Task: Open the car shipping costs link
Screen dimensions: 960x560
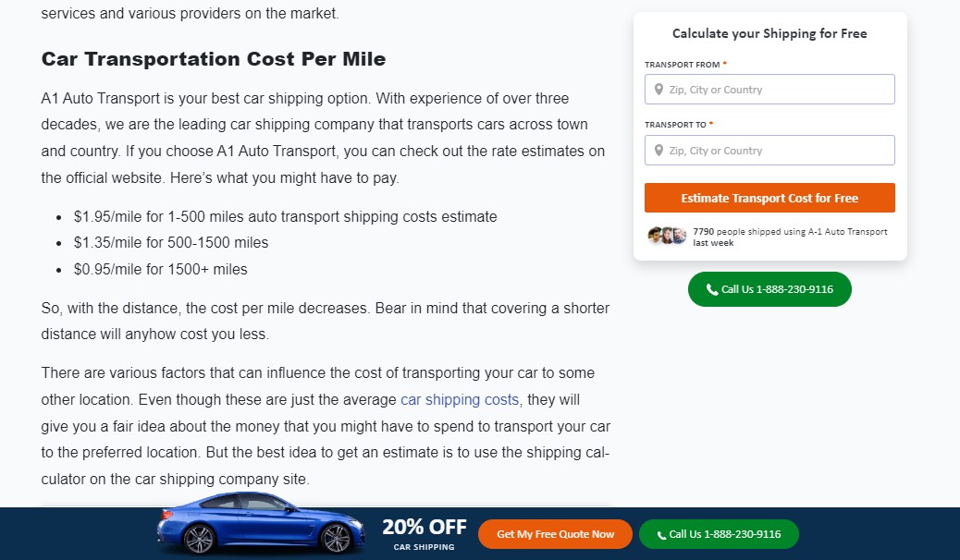Action: point(460,399)
